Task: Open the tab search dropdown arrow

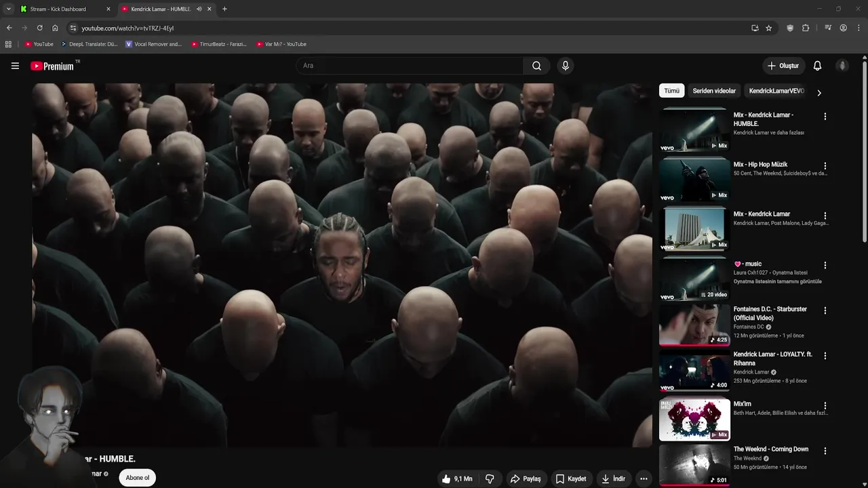Action: 8,9
